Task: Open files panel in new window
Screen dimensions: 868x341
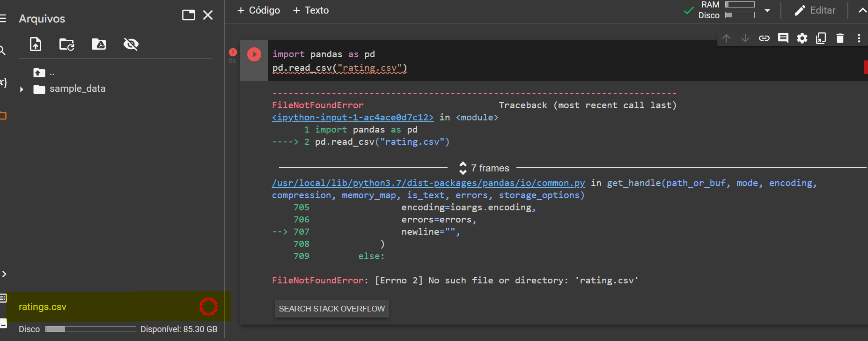Action: (189, 15)
